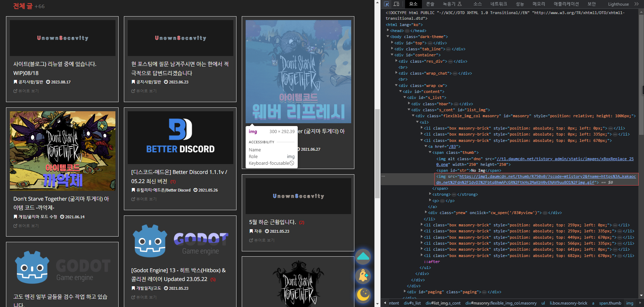
Task: Click category 게임/굶지마 모드 수정
Action: 38,217
